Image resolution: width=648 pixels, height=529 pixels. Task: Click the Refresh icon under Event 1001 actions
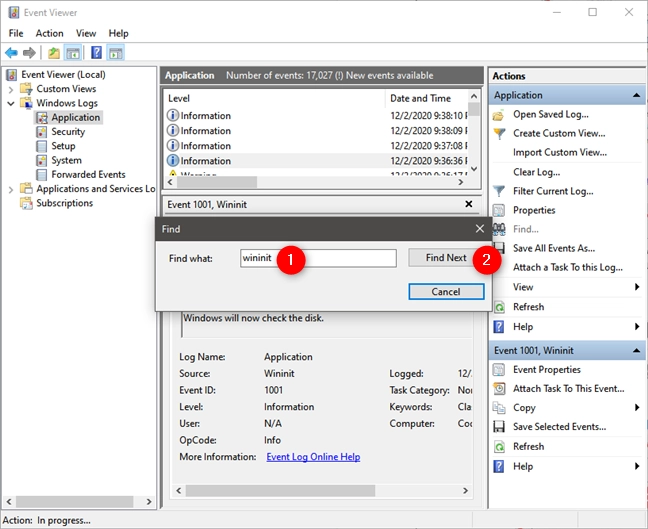(499, 446)
